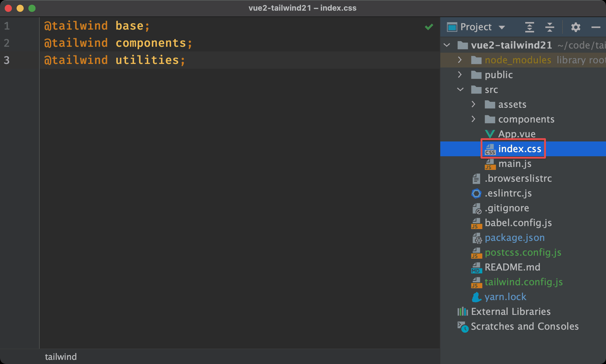Expand the components folder
The image size is (606, 364).
(473, 119)
